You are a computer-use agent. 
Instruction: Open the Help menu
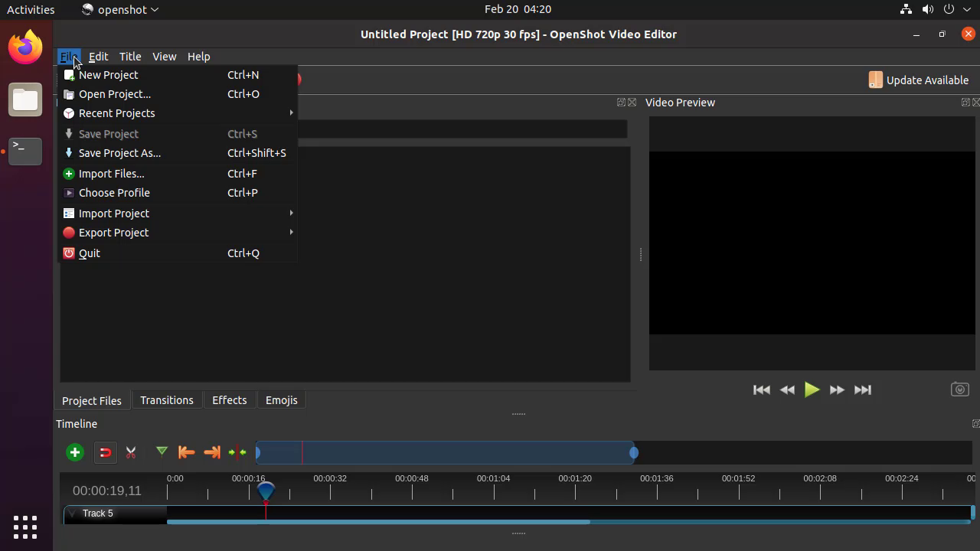(x=198, y=57)
